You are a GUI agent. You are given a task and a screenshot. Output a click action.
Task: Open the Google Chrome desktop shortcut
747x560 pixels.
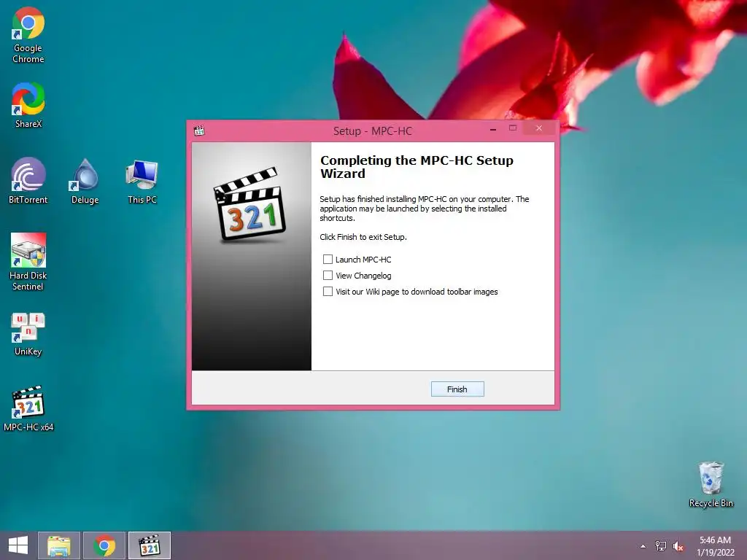(28, 35)
